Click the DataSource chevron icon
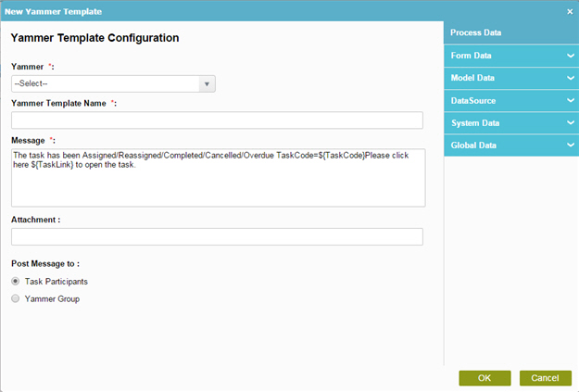Viewport: 579px width, 392px height. coord(571,100)
